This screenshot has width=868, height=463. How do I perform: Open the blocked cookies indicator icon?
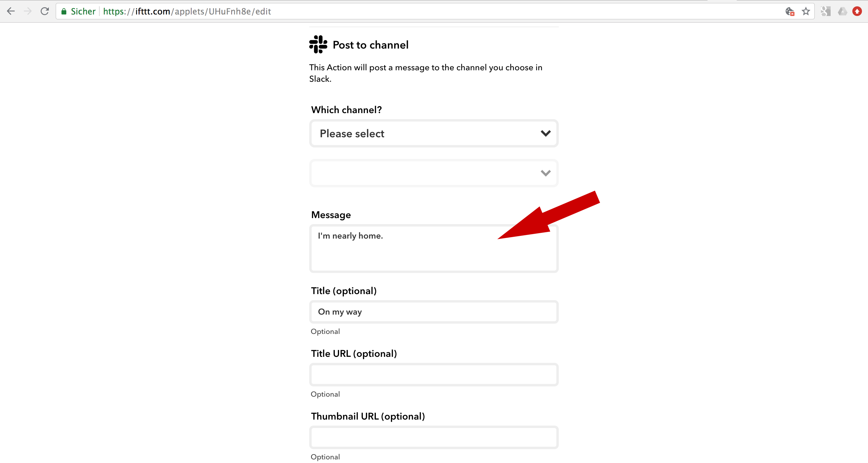point(790,11)
